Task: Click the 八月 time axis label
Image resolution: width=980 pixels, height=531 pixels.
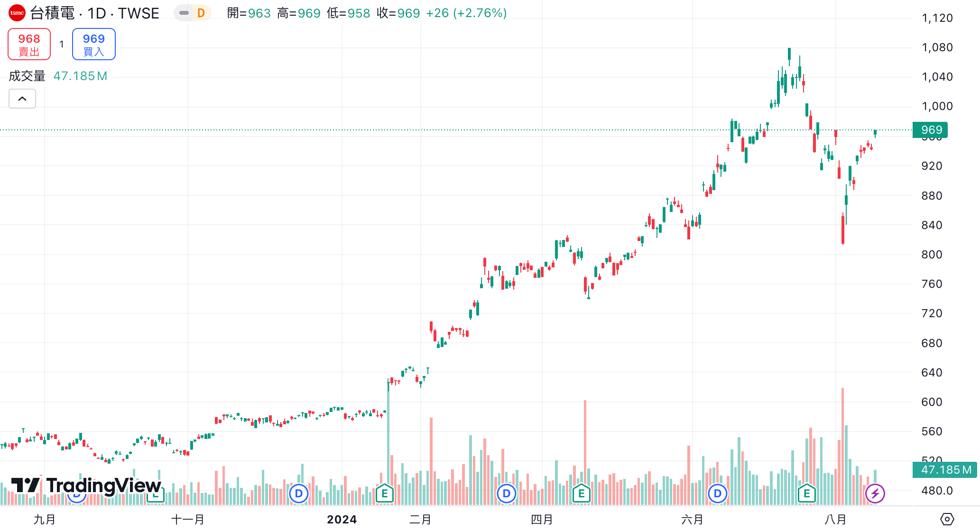Action: coord(836,520)
